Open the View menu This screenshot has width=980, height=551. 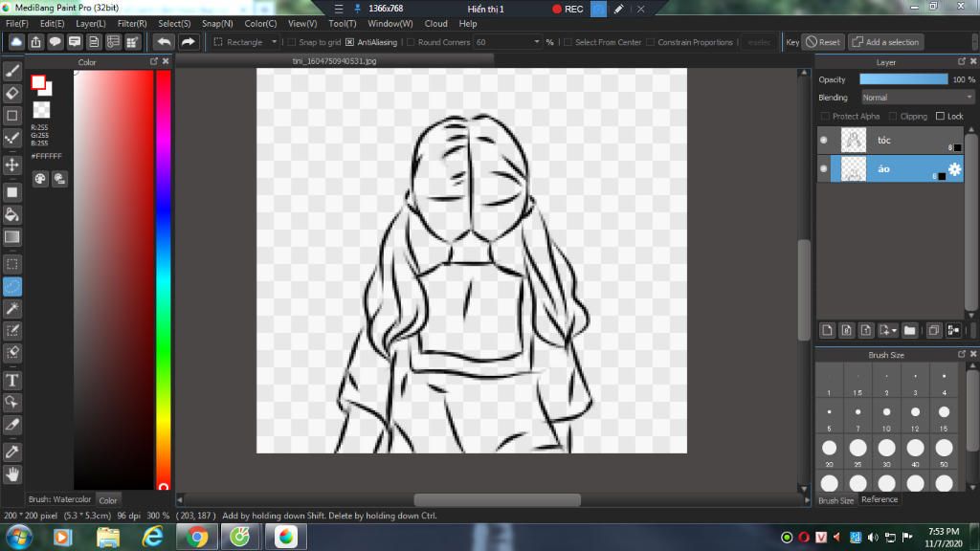click(x=302, y=24)
